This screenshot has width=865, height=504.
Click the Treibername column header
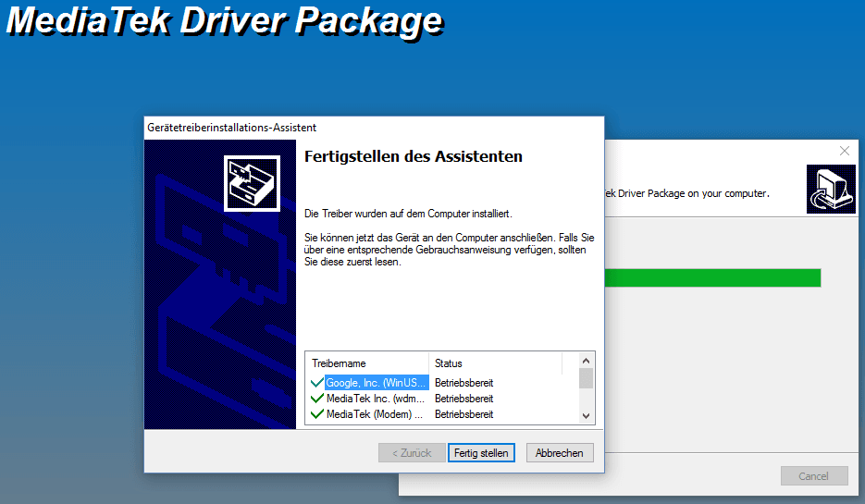click(x=367, y=363)
